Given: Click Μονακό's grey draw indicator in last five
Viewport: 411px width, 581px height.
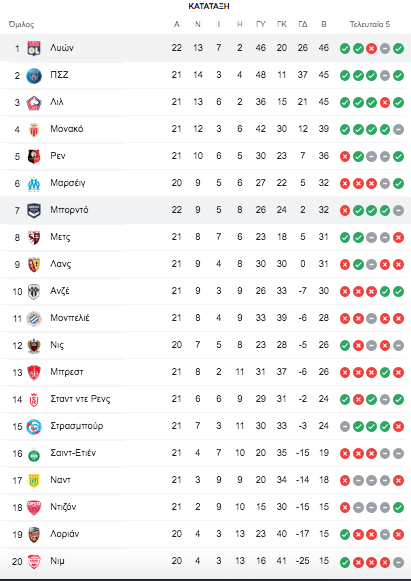Looking at the screenshot, I should click(398, 130).
